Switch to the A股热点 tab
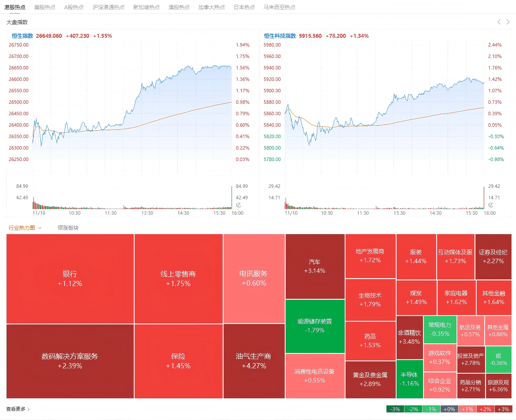Screen dimensions: 516x420 pyautogui.click(x=74, y=7)
